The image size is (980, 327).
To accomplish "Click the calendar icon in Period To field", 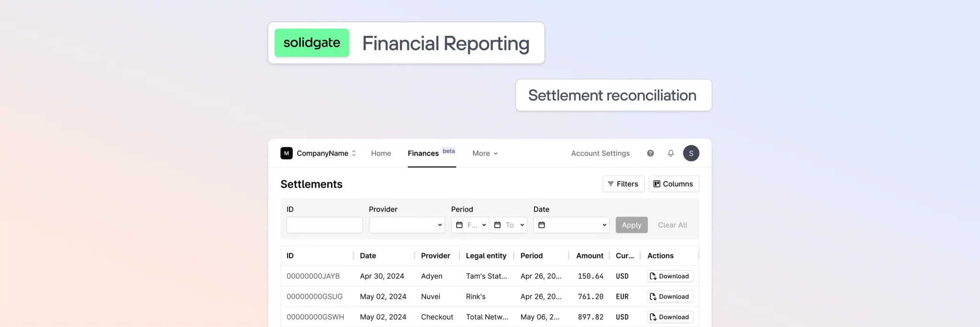I will point(497,225).
